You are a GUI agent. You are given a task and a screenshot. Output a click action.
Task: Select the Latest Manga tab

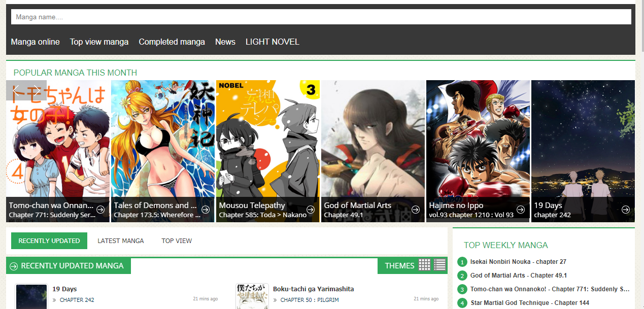click(121, 241)
